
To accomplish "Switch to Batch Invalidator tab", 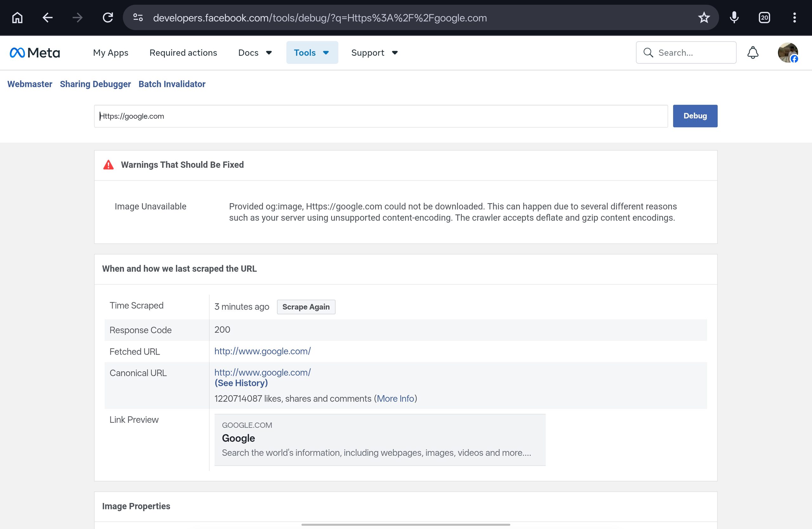I will (x=172, y=84).
